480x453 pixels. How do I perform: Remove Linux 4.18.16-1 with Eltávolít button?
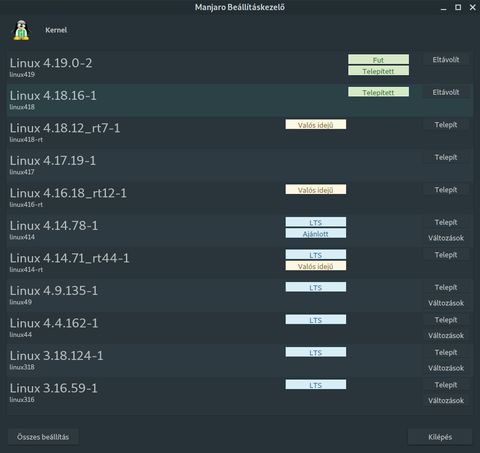click(x=446, y=92)
